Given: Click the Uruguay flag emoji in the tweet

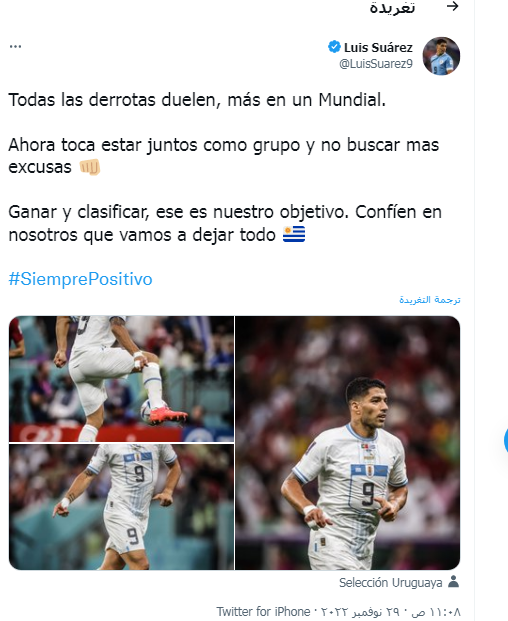Looking at the screenshot, I should click(294, 234).
